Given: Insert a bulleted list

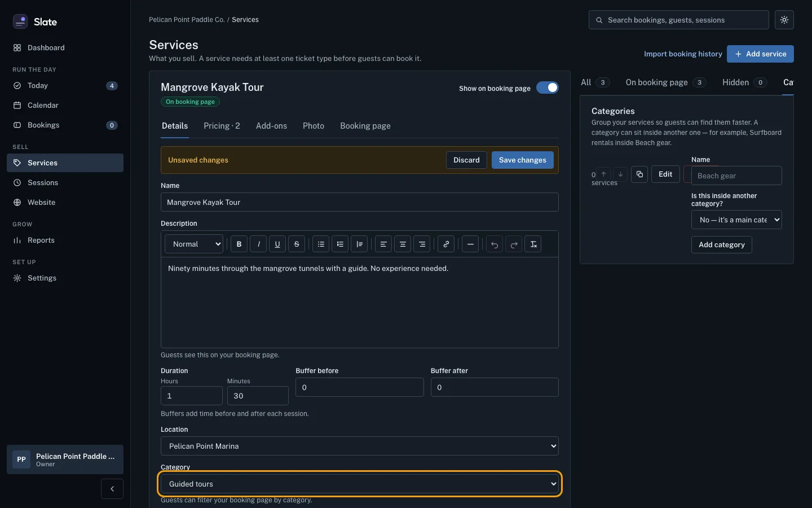Looking at the screenshot, I should [321, 244].
